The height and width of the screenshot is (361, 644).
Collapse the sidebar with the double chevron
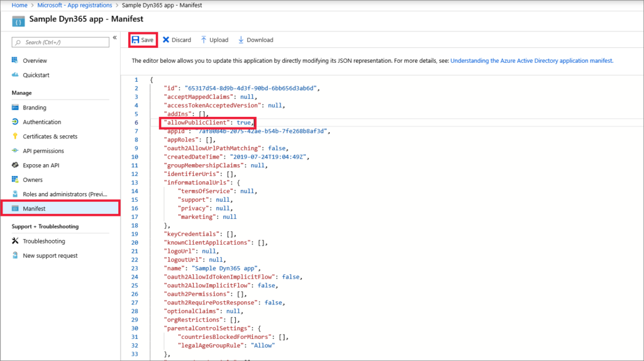[x=114, y=38]
